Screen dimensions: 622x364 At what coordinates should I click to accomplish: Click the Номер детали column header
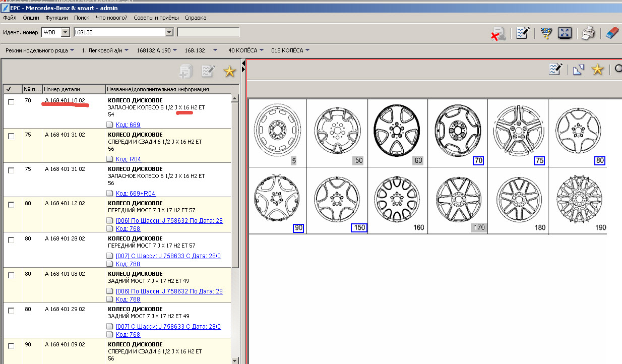[x=74, y=89]
